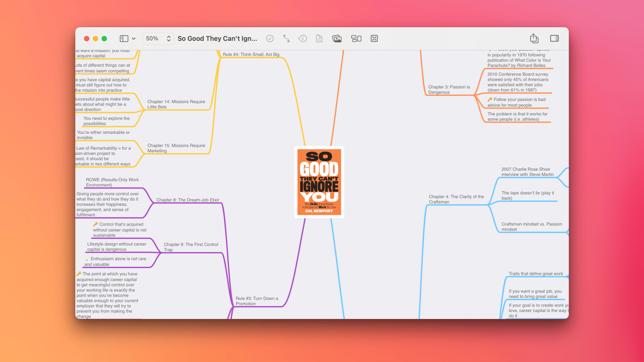Select 'Chapter 4: The Clarity of the Craftsman' node
Viewport: 644px width, 362px height.
(x=456, y=199)
